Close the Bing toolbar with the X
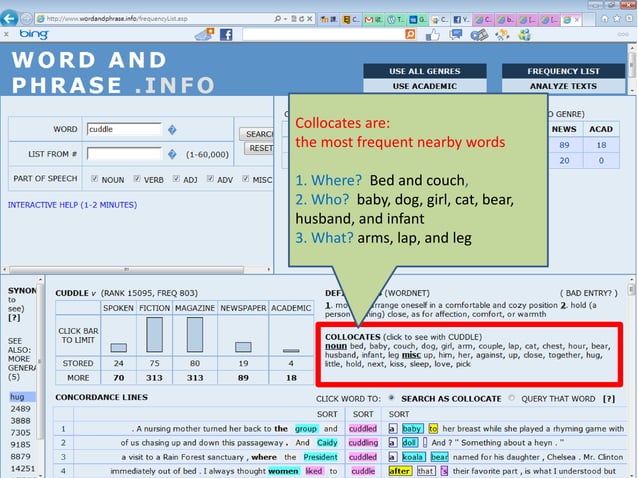The image size is (638, 478). tap(7, 34)
